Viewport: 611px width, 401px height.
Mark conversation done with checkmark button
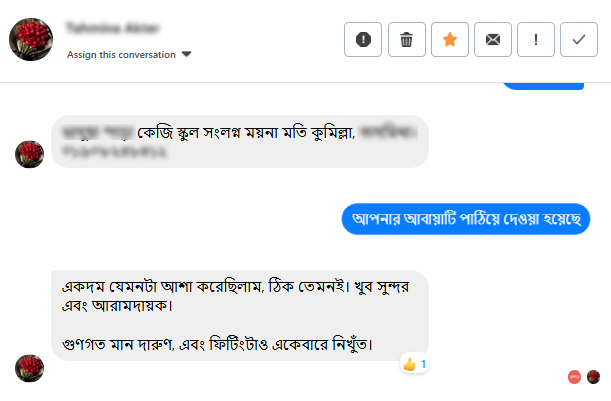(579, 40)
